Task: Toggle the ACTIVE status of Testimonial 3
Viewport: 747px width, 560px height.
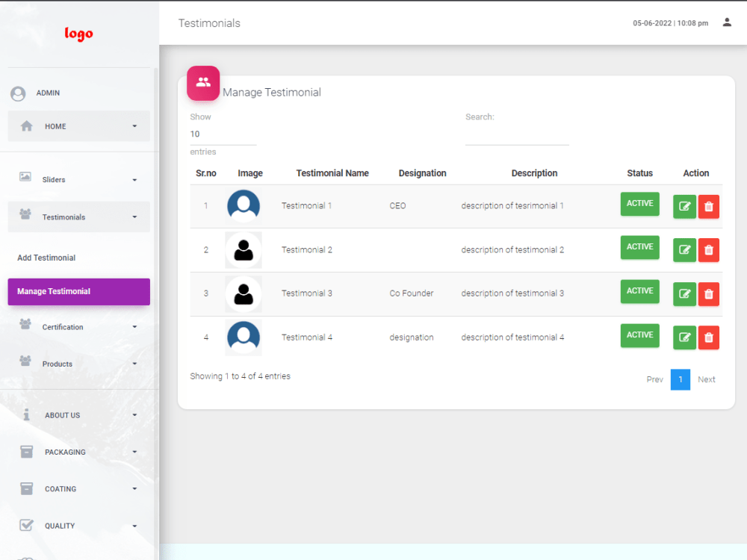Action: click(x=639, y=291)
